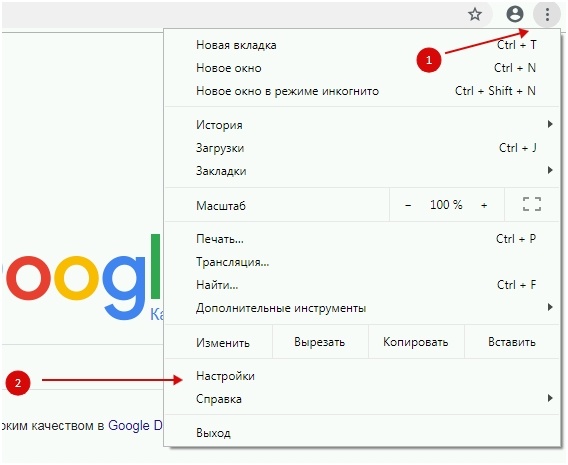Decrease zoom with the minus button
Viewport: 568px width, 465px height.
pos(408,205)
